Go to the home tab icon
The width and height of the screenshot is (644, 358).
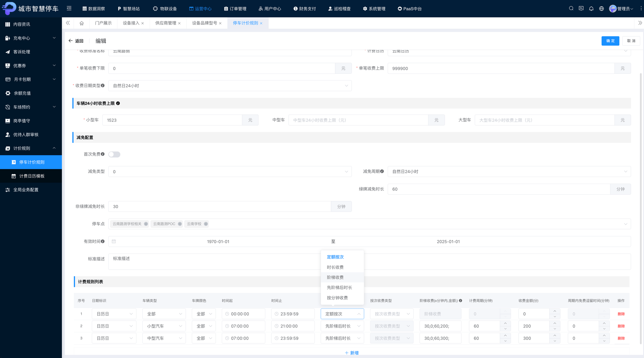82,23
